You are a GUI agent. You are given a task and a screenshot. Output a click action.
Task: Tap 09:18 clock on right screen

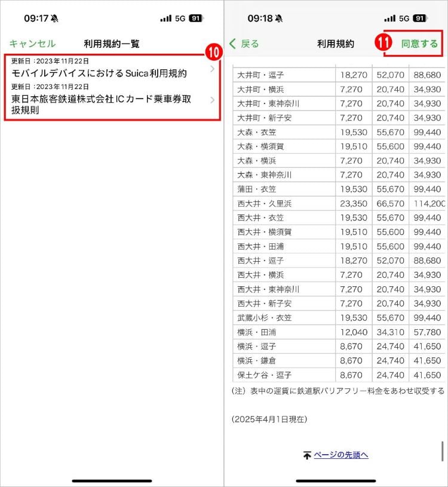(x=260, y=19)
